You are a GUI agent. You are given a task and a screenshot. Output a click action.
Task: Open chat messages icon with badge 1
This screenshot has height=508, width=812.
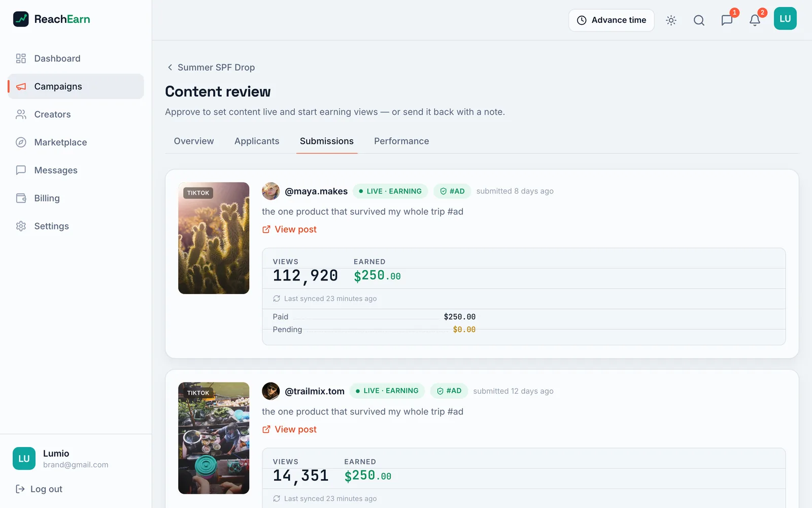pyautogui.click(x=727, y=20)
